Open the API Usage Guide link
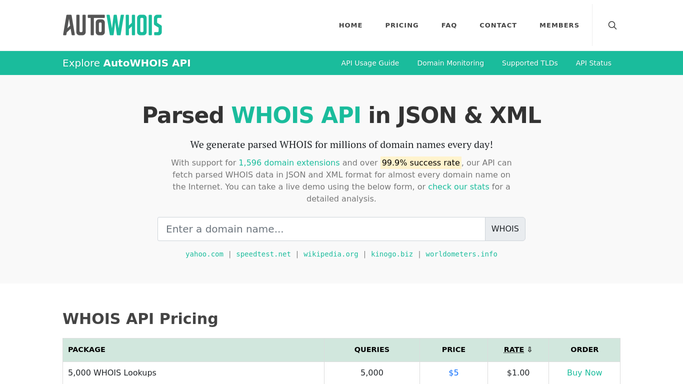 coord(370,63)
